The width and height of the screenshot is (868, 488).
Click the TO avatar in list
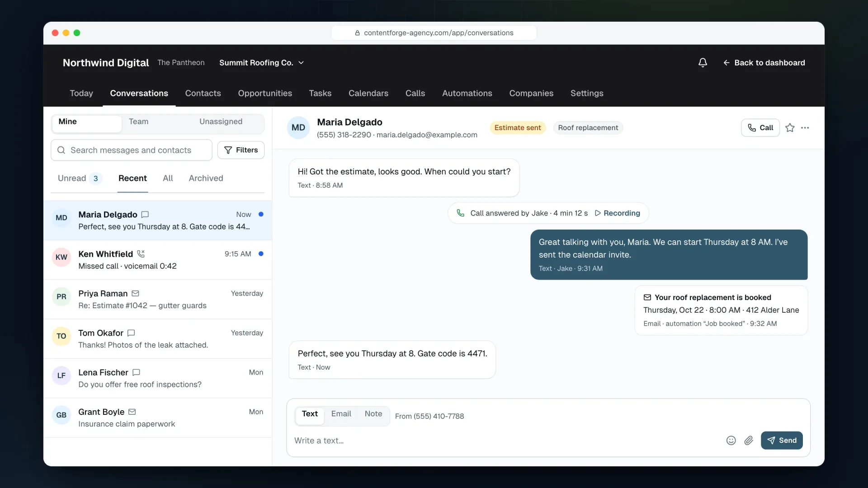[61, 336]
